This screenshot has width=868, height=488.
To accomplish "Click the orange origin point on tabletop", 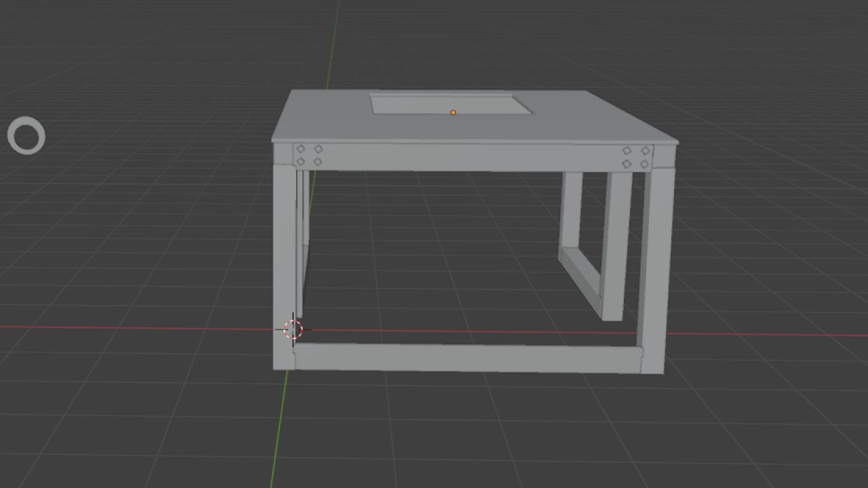I will point(453,113).
